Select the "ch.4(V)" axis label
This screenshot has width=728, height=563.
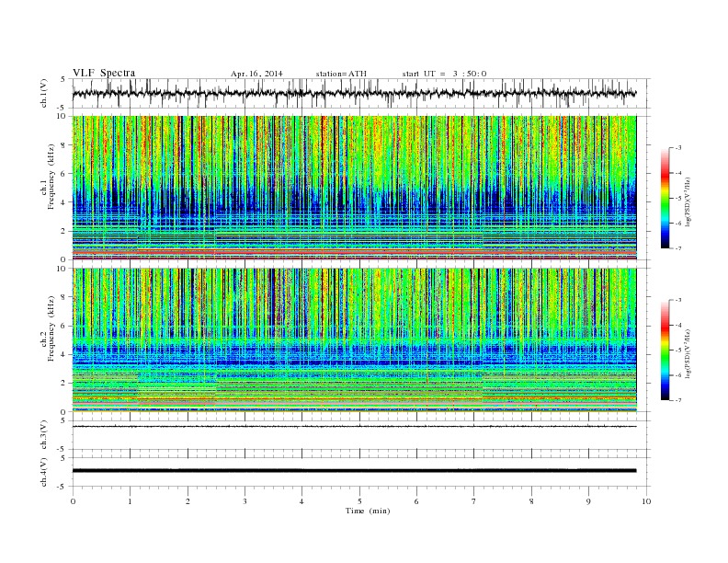point(43,472)
